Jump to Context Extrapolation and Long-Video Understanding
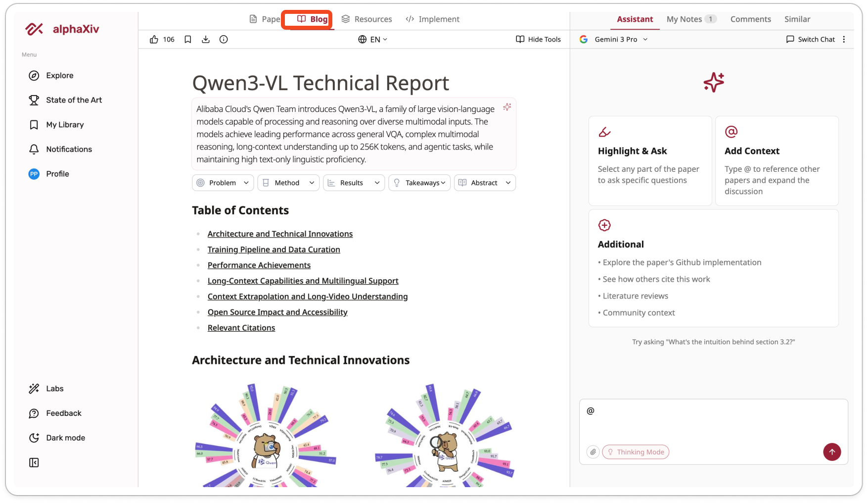868x503 pixels. 308,297
